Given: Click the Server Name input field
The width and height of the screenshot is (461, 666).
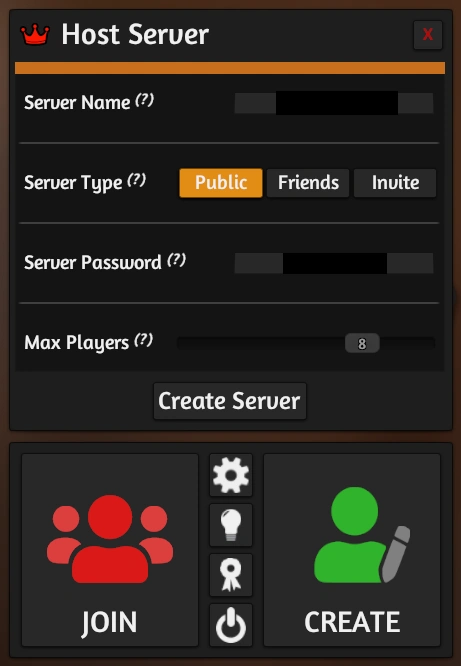Looking at the screenshot, I should [334, 103].
